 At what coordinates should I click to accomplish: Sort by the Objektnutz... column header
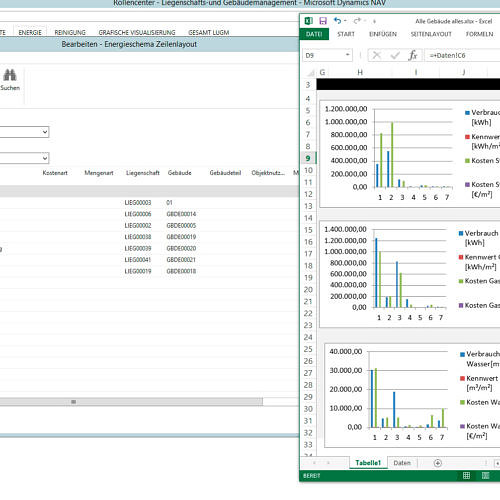point(268,173)
